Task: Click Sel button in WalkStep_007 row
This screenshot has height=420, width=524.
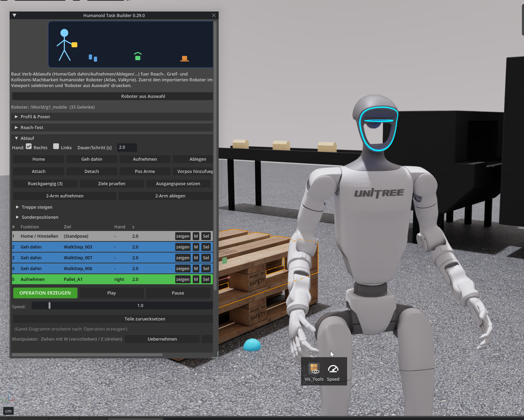Action: (x=206, y=258)
